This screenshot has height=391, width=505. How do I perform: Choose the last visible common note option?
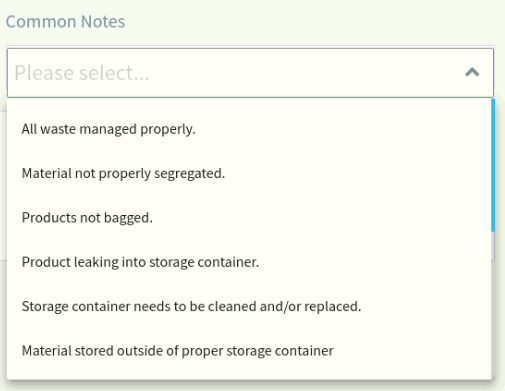(249, 351)
